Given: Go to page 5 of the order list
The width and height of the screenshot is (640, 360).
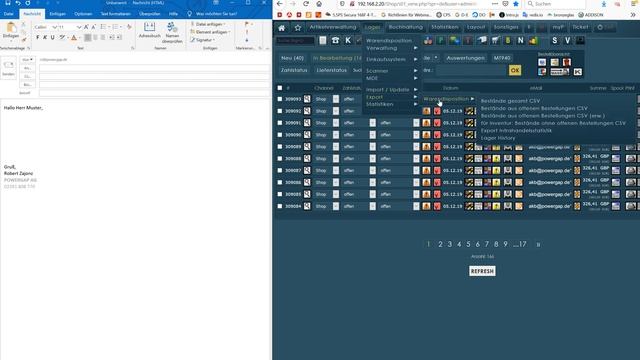Looking at the screenshot, I should (x=468, y=244).
